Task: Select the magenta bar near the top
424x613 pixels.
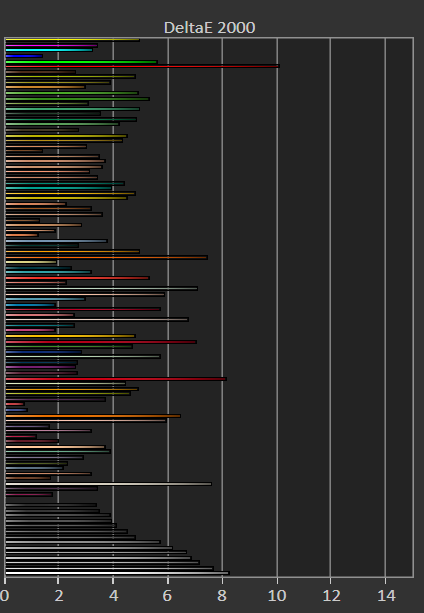Action: [52, 46]
